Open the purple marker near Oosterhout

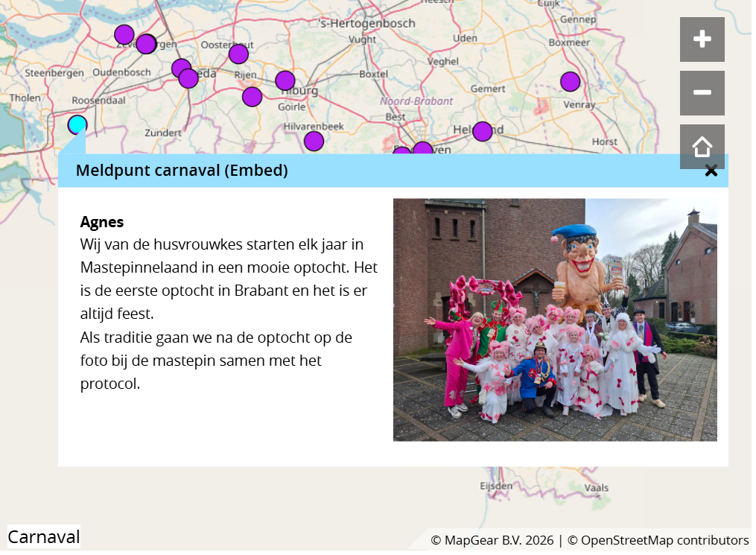(x=238, y=54)
